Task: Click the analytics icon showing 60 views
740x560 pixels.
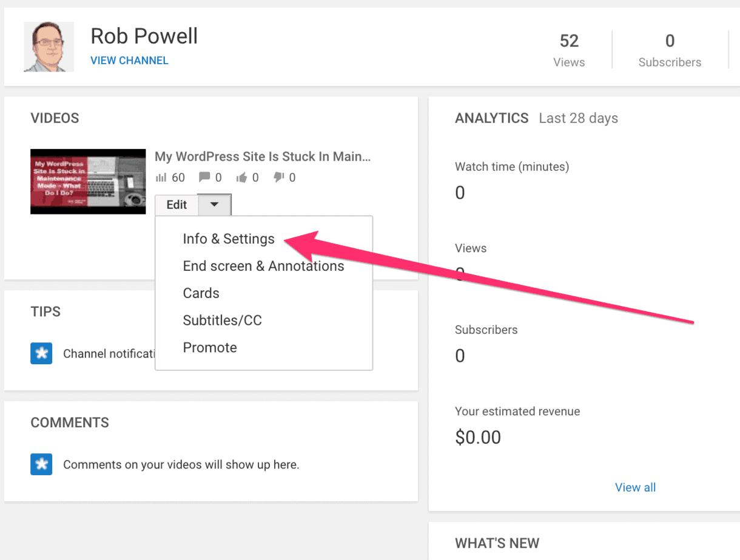Action: (163, 177)
